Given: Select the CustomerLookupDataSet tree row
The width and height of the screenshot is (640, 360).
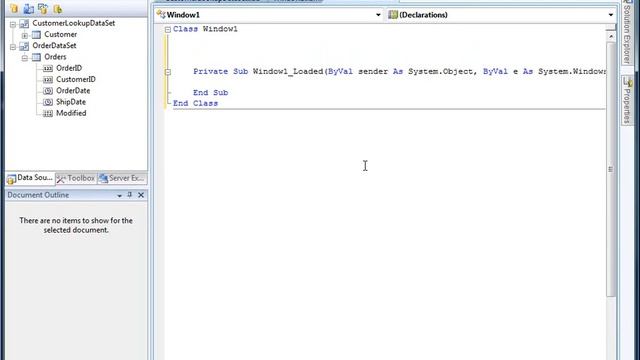Looking at the screenshot, I should 73,23.
